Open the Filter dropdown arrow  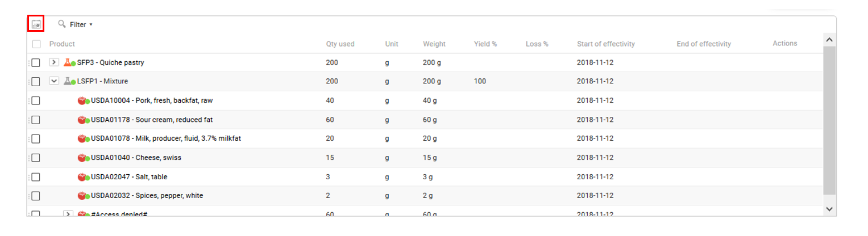point(91,25)
